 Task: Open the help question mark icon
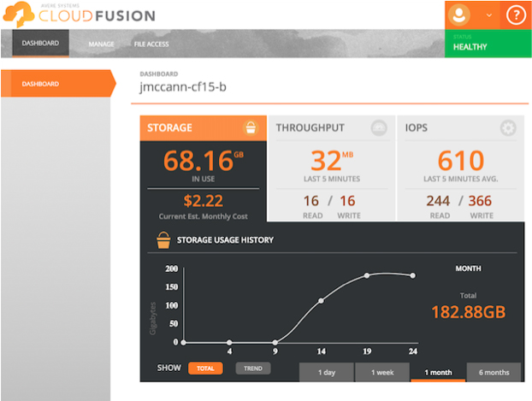pos(516,15)
